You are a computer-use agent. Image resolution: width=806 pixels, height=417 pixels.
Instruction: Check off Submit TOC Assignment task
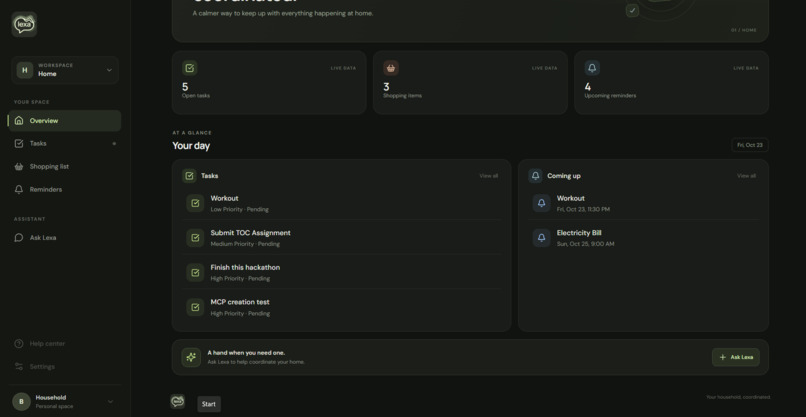point(195,238)
